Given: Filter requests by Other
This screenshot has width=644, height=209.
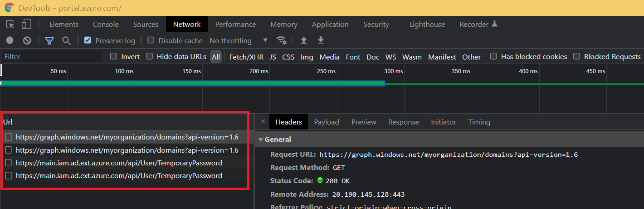Looking at the screenshot, I should coord(471,57).
